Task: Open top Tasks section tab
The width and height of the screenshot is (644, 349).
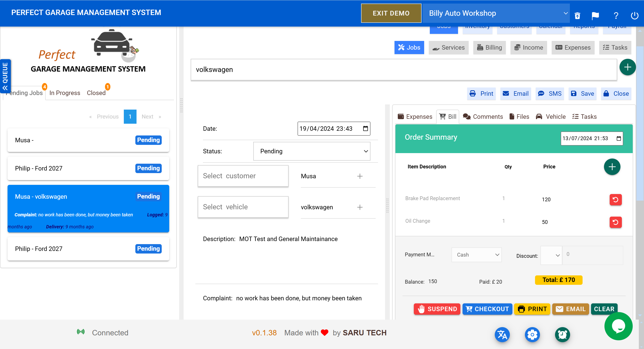Action: click(x=615, y=48)
